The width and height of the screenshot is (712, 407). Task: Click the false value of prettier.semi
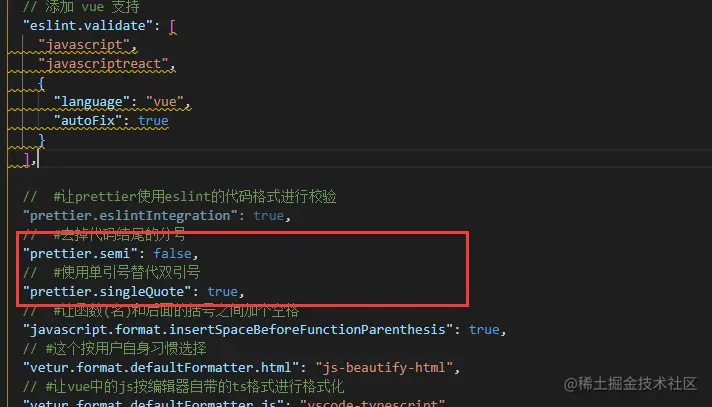173,253
